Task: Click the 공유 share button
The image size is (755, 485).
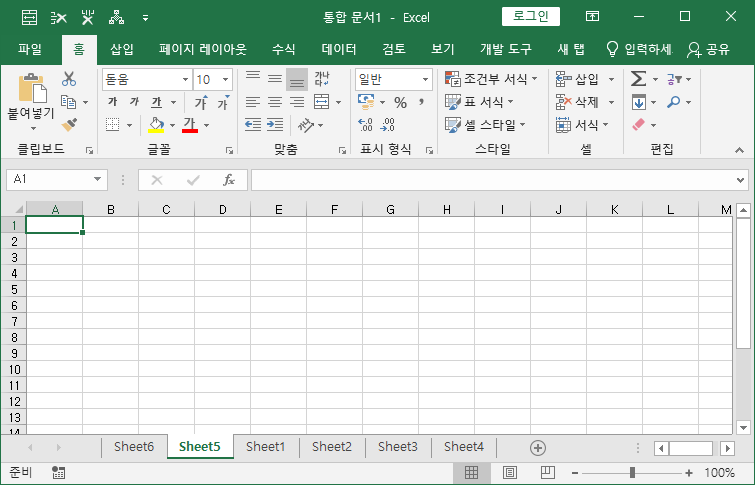Action: 708,49
